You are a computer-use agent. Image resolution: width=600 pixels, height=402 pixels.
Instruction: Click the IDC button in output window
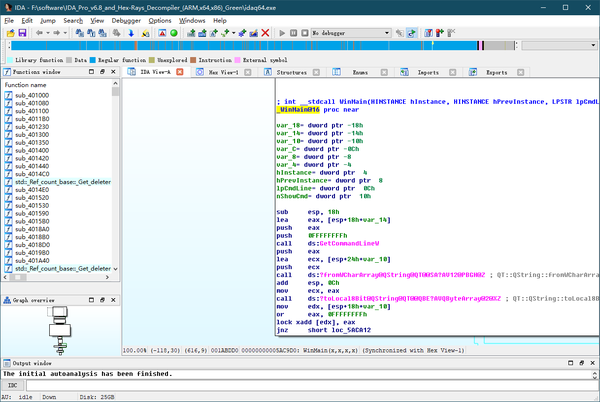tap(13, 384)
